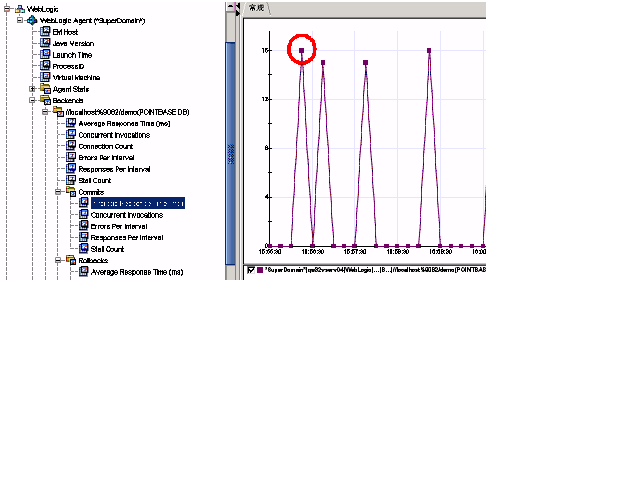
Task: Click the Commits folder icon
Action: [x=71, y=191]
